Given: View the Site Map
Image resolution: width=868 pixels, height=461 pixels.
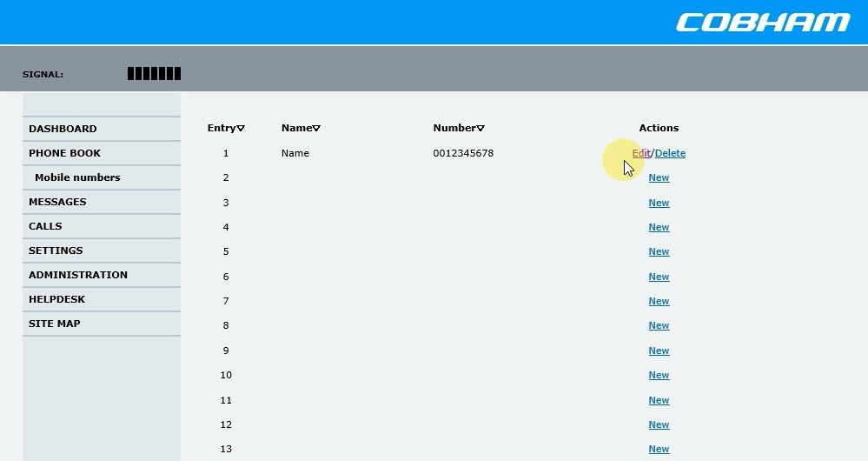Looking at the screenshot, I should coord(54,324).
